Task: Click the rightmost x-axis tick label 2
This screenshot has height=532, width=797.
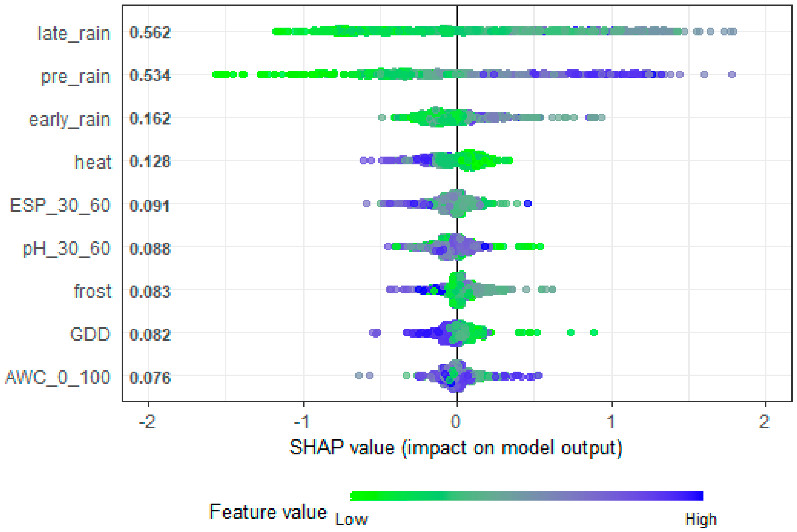Action: [x=764, y=422]
